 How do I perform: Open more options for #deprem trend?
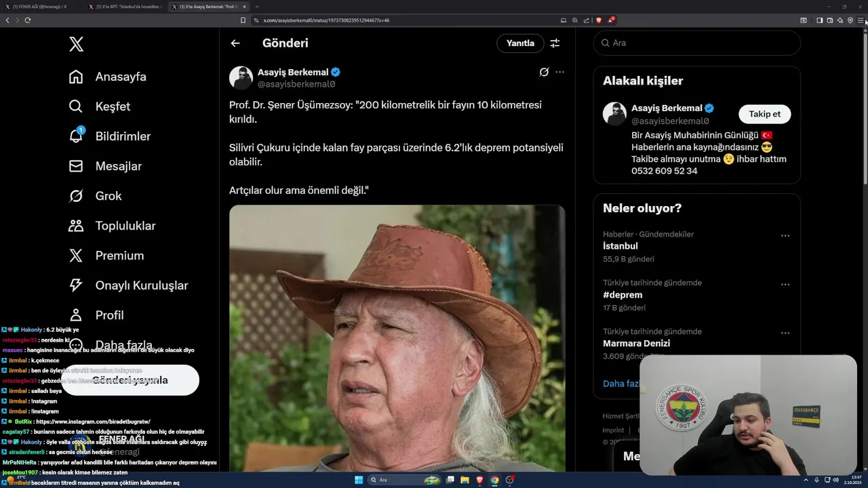tap(785, 285)
